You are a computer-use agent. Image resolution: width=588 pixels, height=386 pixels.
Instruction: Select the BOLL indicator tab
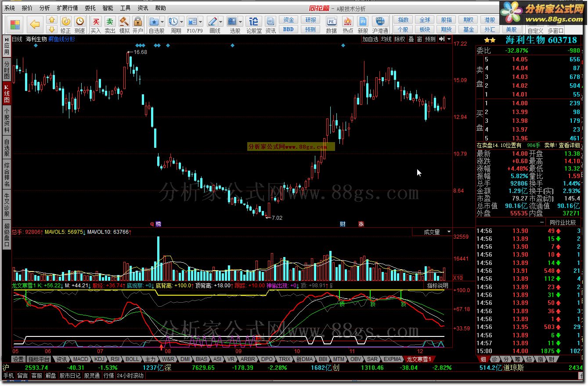(132, 359)
